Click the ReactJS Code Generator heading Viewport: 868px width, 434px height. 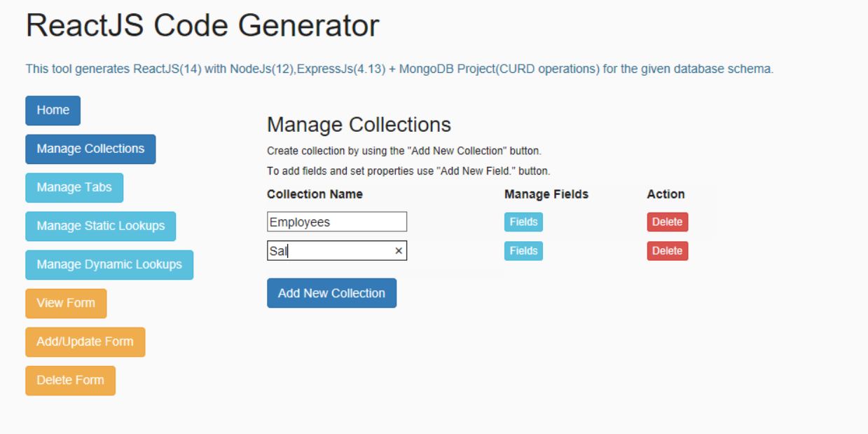[202, 26]
